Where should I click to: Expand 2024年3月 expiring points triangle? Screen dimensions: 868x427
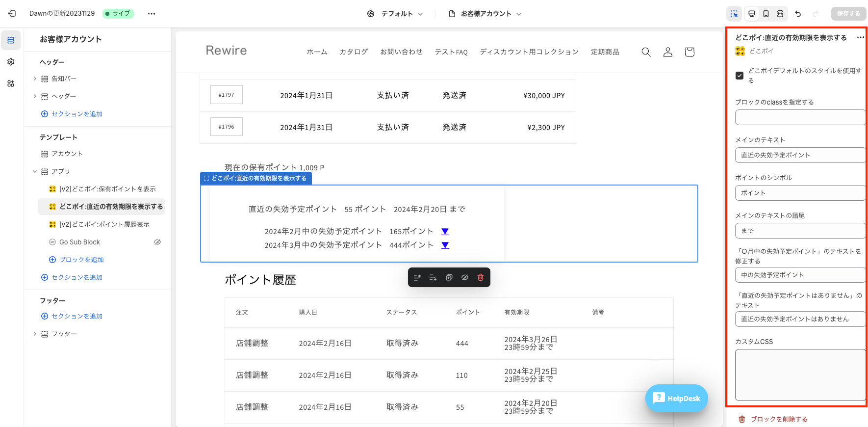(x=445, y=245)
